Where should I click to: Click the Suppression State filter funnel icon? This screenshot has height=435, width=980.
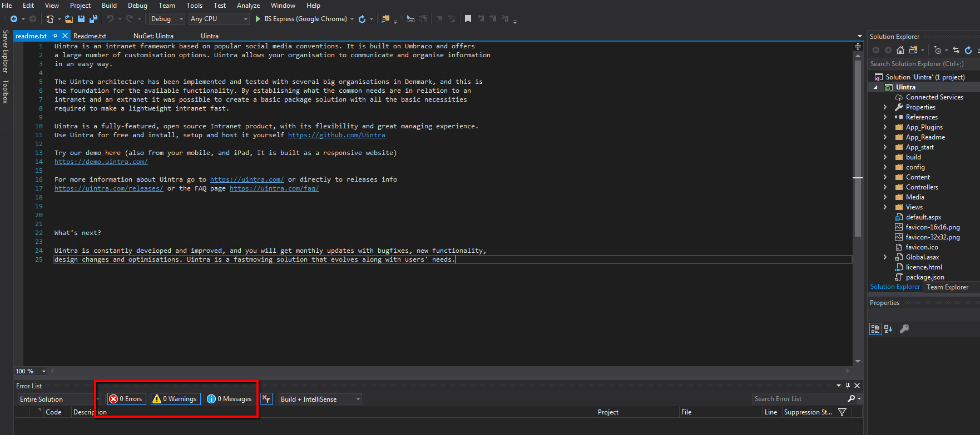point(842,412)
